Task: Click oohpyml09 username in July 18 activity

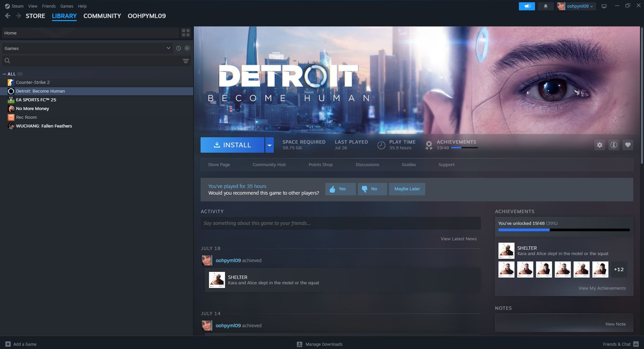Action: coord(228,260)
